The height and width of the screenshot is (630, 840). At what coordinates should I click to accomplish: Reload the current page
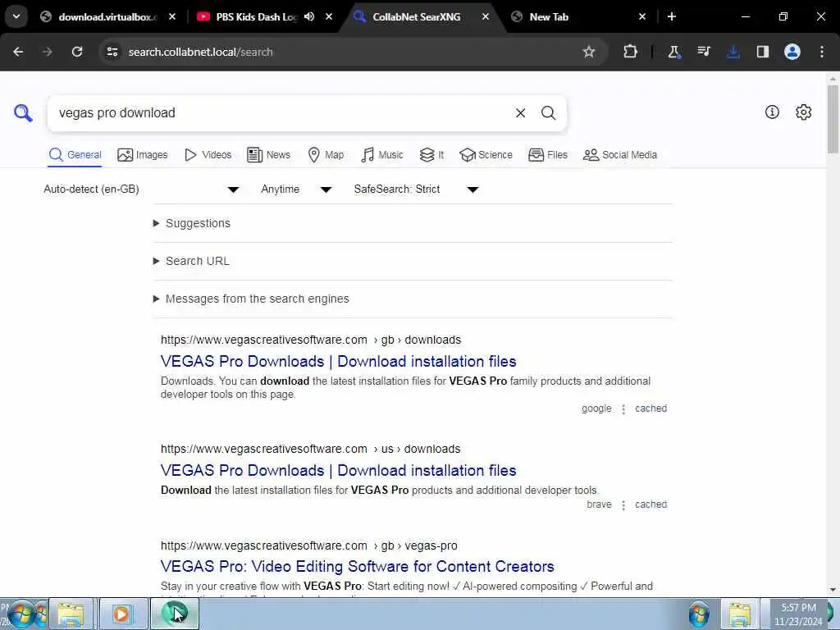pyautogui.click(x=77, y=52)
